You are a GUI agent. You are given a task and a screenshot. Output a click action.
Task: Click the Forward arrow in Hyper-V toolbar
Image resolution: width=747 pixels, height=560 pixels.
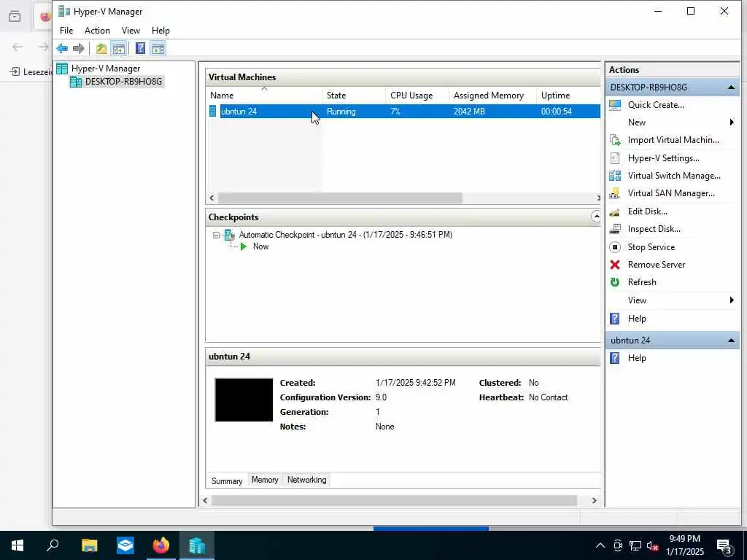[79, 48]
